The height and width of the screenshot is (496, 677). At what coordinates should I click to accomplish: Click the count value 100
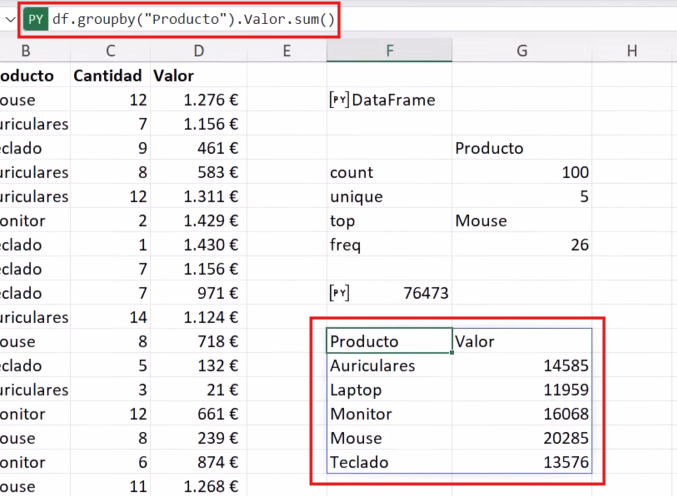click(x=522, y=173)
